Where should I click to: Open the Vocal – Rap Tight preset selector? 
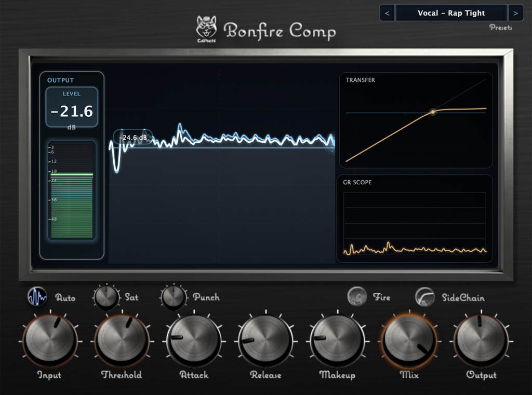pyautogui.click(x=451, y=12)
